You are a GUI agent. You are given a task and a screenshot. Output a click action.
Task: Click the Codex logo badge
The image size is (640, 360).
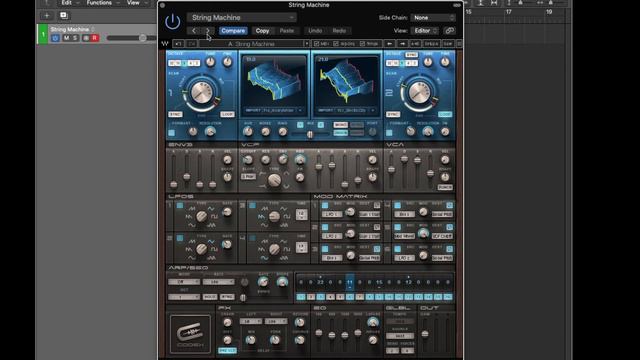point(190,334)
